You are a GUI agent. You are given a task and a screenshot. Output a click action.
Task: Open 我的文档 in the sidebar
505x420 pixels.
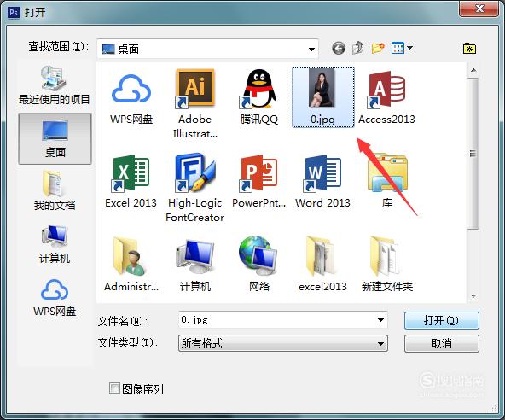coord(55,191)
